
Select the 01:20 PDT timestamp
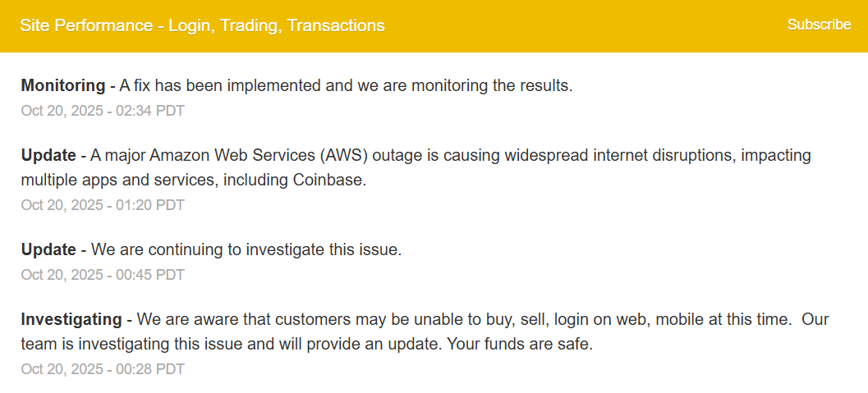[103, 205]
